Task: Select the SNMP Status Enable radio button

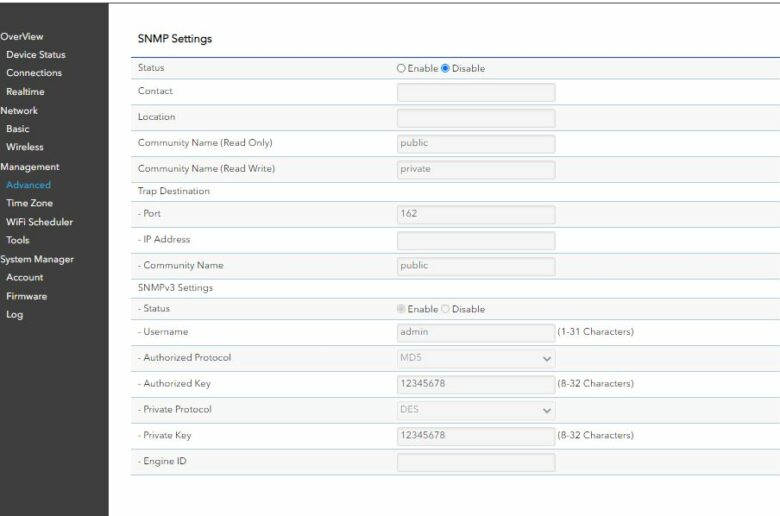Action: point(401,68)
